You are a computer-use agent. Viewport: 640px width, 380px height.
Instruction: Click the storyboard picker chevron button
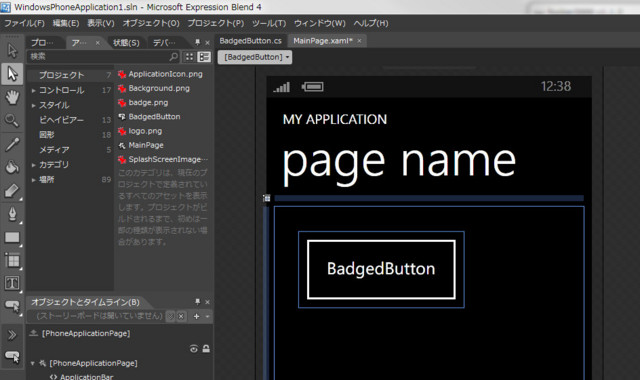tap(171, 316)
